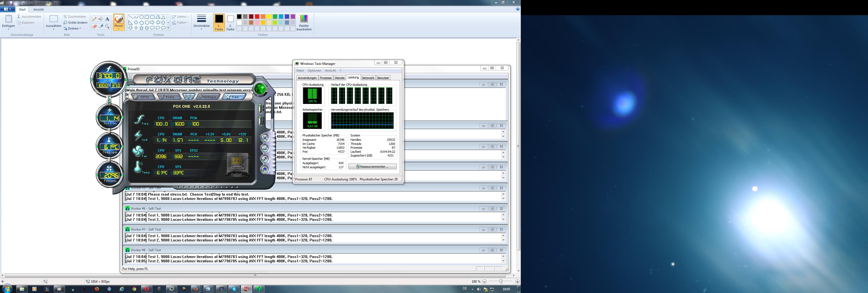Image resolution: width=868 pixels, height=293 pixels.
Task: Select the Pencil tool in Paint
Action: click(94, 19)
